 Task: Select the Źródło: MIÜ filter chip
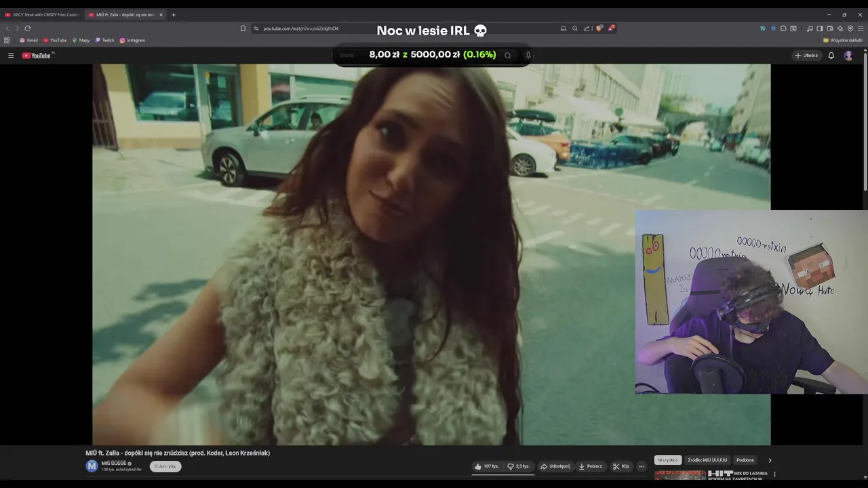tap(707, 460)
